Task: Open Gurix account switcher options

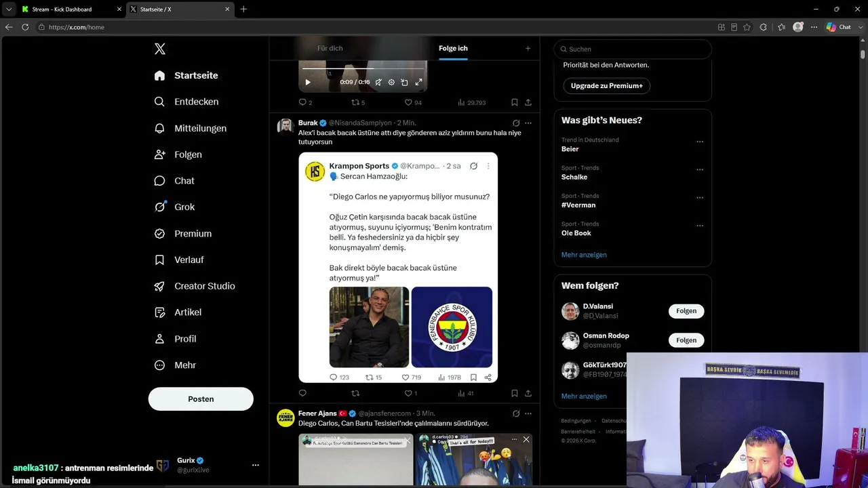Action: (256, 466)
